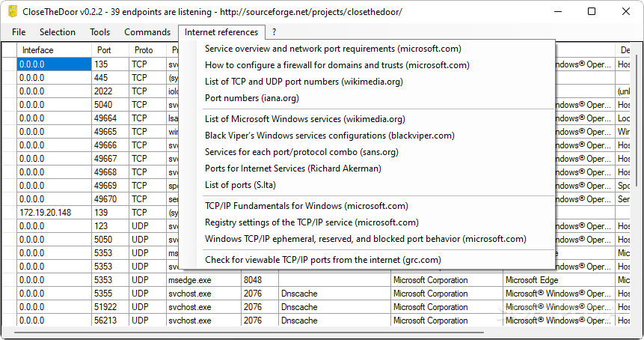Select the 172.19.20.148 interface cell

(54, 213)
